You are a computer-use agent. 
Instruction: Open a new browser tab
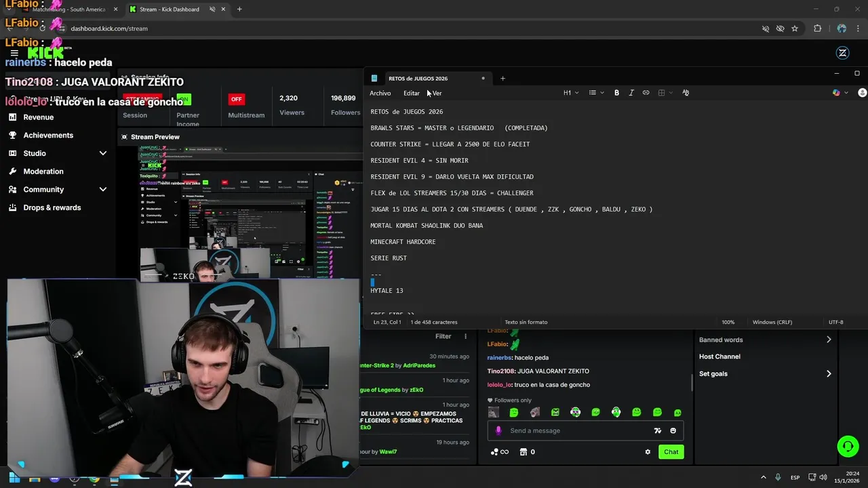pyautogui.click(x=239, y=9)
